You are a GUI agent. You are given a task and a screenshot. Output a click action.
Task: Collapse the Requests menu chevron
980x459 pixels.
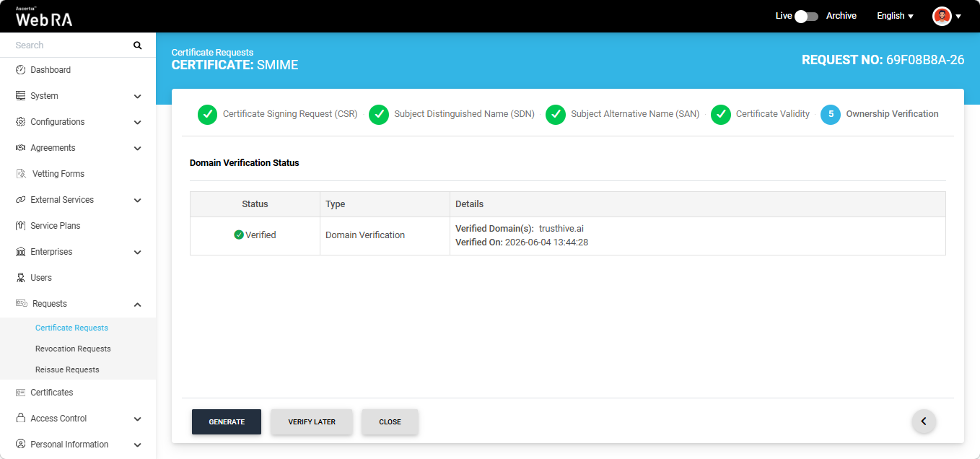(137, 304)
